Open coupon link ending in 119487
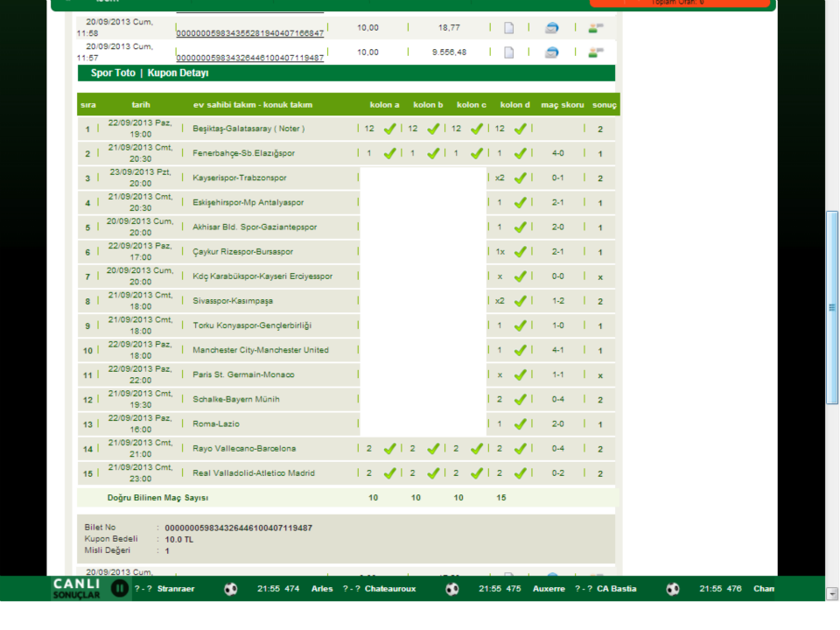Image resolution: width=840 pixels, height=630 pixels. (x=250, y=58)
